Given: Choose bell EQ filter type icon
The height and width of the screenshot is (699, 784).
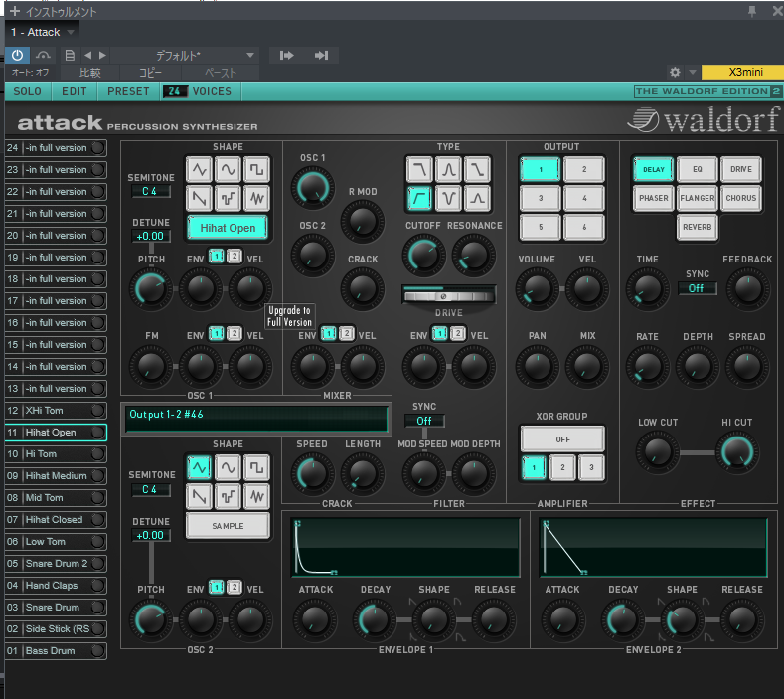Looking at the screenshot, I should (477, 199).
